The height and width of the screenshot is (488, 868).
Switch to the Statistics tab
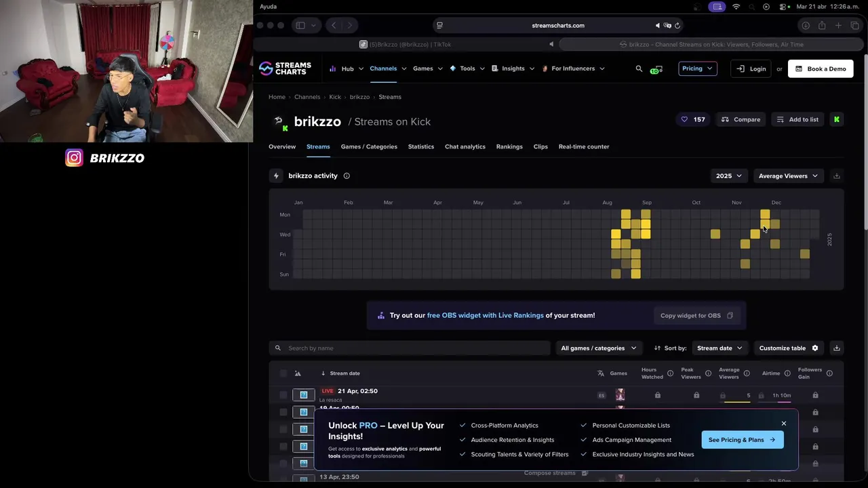pyautogui.click(x=421, y=146)
